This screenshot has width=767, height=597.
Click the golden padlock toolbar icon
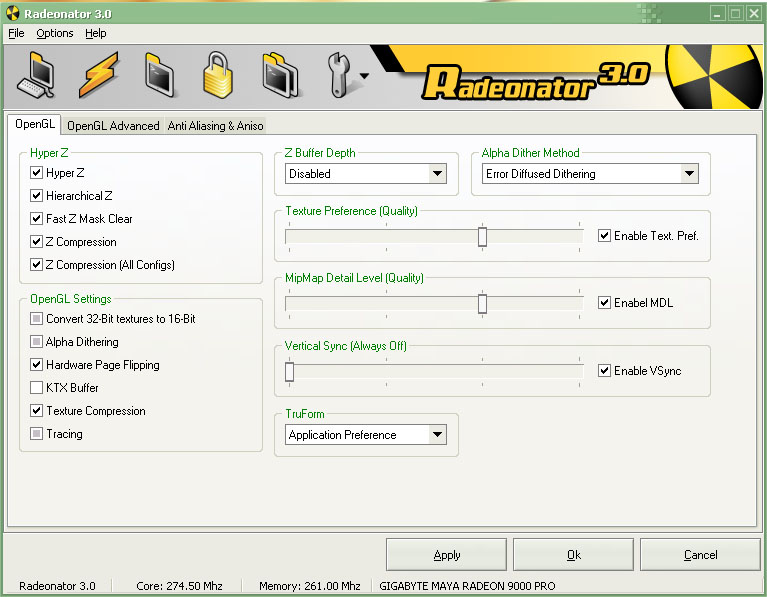218,75
